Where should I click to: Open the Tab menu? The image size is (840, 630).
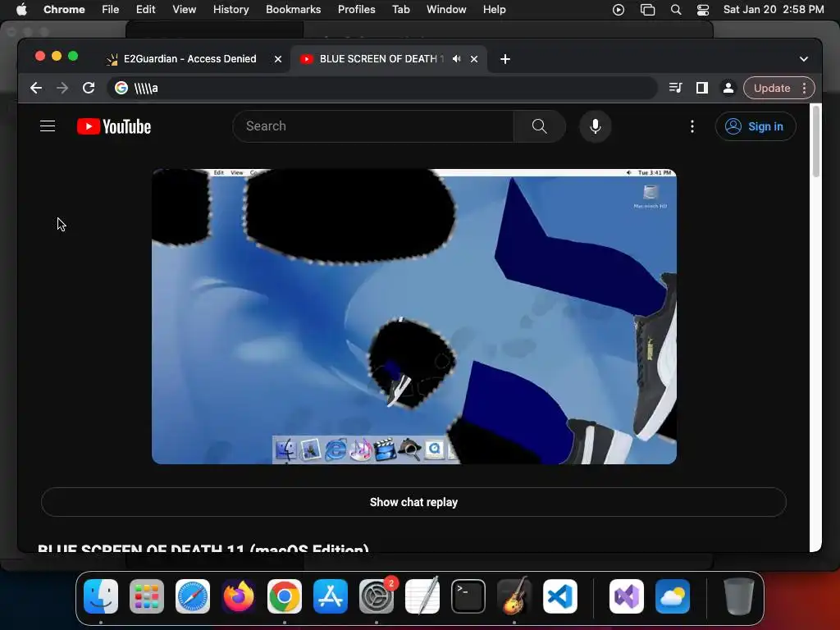tap(400, 10)
